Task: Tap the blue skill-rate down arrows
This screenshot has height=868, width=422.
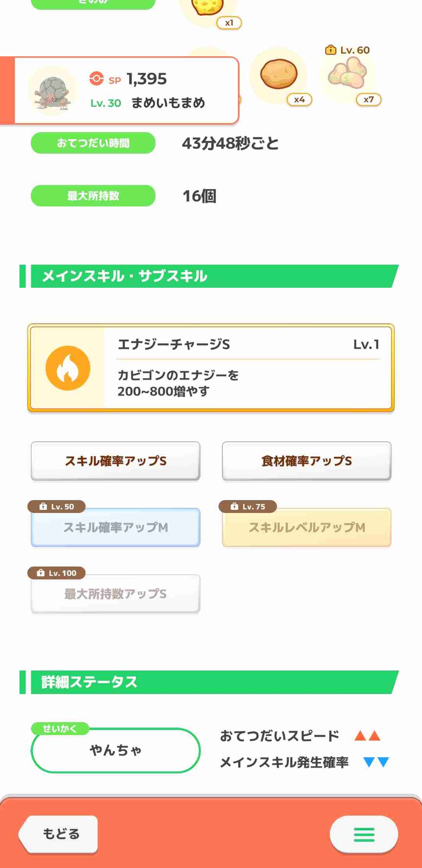Action: 376,762
